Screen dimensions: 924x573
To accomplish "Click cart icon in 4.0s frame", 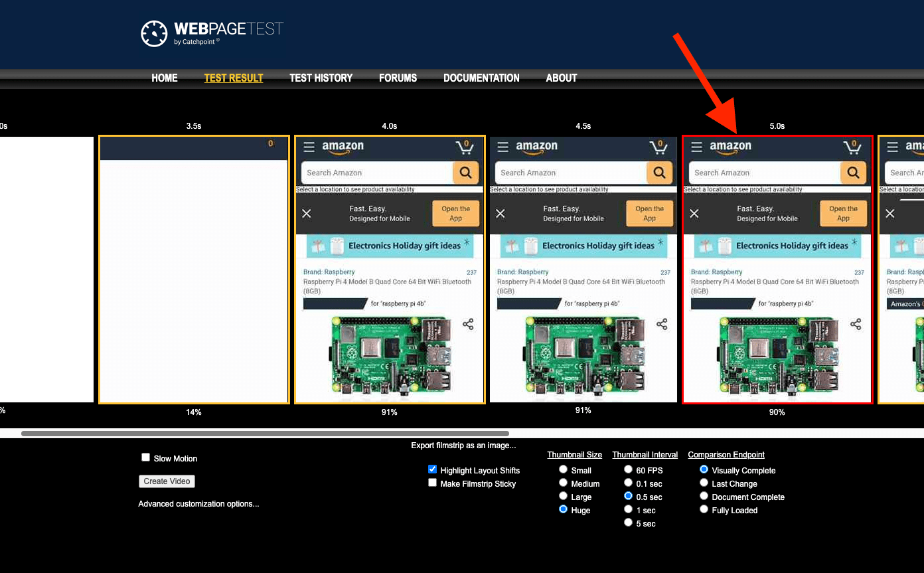I will 465,147.
